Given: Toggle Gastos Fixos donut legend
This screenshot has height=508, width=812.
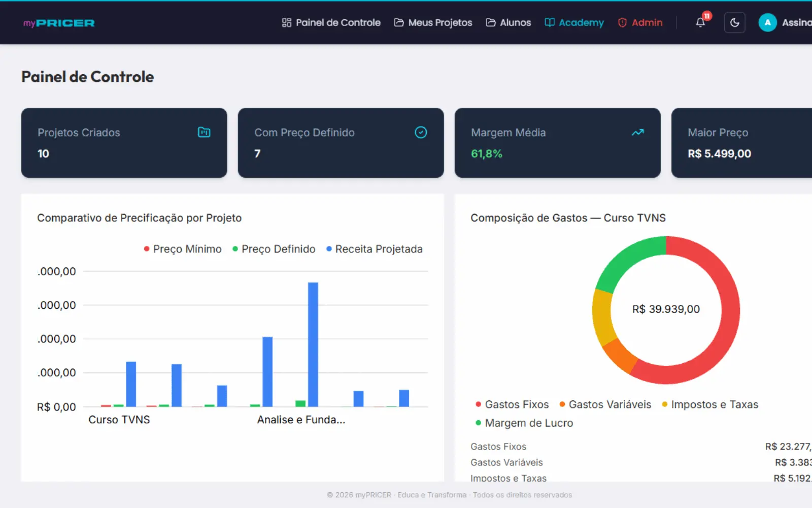Looking at the screenshot, I should [512, 404].
